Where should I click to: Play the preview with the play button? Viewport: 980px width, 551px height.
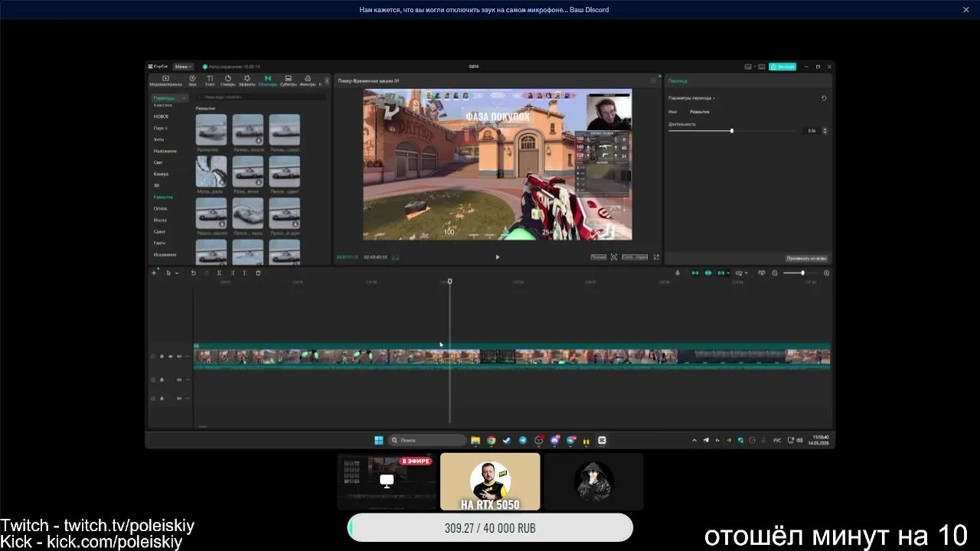tap(498, 257)
